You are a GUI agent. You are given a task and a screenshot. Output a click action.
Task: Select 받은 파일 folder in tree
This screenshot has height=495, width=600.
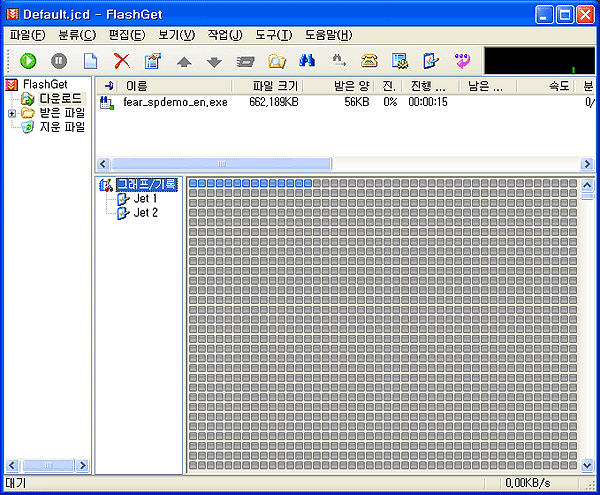[62, 113]
